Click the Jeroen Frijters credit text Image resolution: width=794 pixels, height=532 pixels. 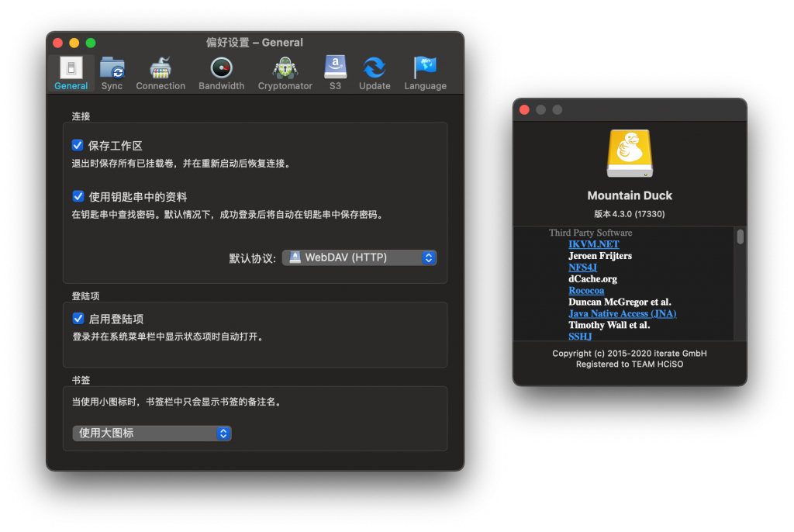point(600,256)
